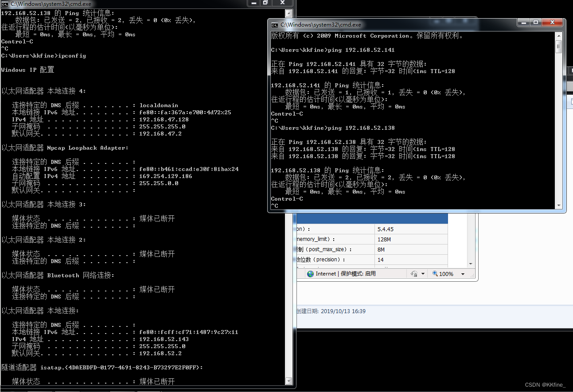This screenshot has height=392, width=573.
Task: Click the '2009 Microsoft Corporation' copyright line
Action: point(367,36)
